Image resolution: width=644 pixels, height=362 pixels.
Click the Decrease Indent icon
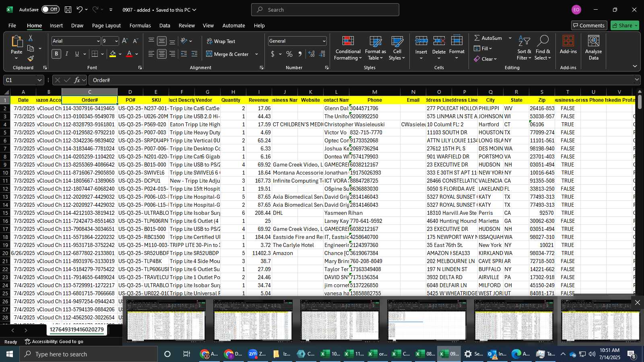(x=184, y=54)
